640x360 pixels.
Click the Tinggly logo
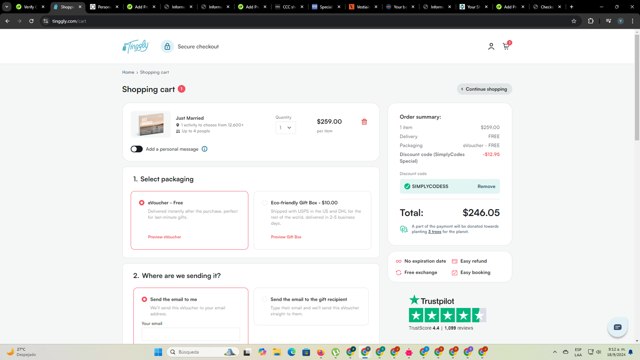[135, 47]
